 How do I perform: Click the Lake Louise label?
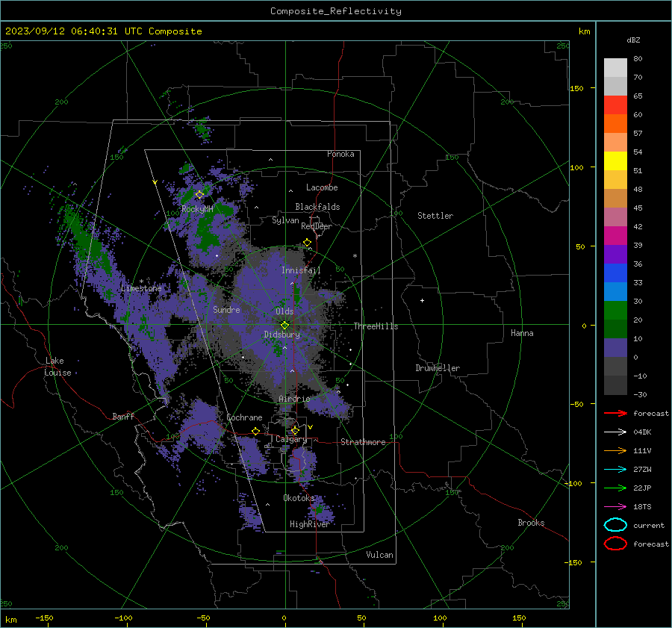pos(57,367)
